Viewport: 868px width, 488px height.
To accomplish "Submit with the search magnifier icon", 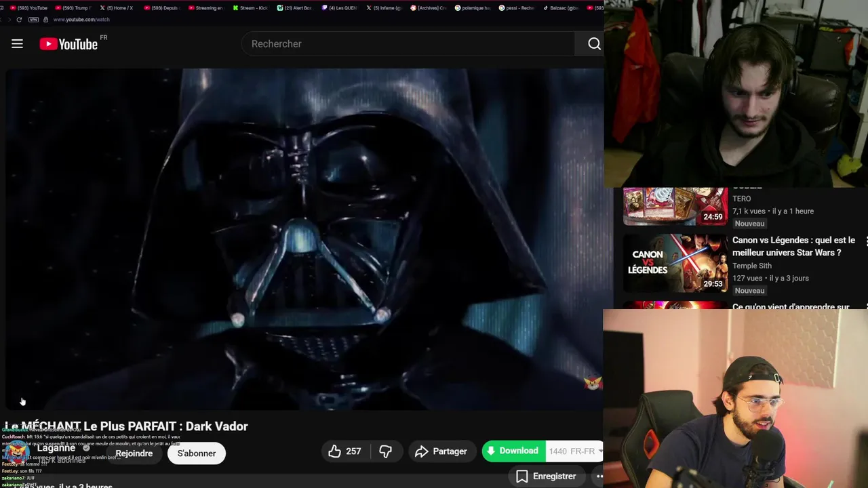I will click(594, 43).
